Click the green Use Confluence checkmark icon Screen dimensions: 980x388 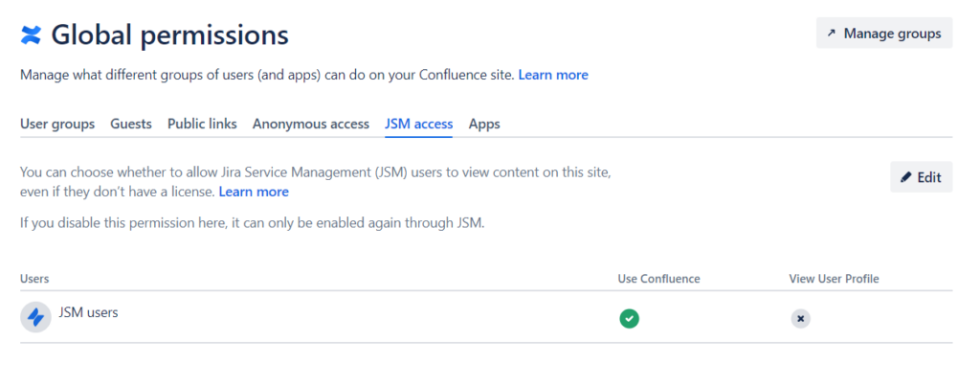coord(630,318)
